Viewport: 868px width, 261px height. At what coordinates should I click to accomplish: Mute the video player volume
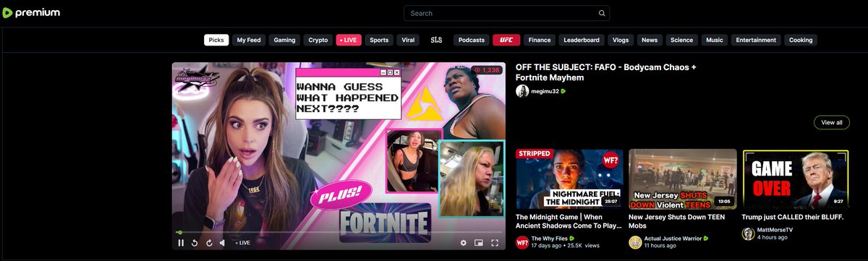(223, 243)
